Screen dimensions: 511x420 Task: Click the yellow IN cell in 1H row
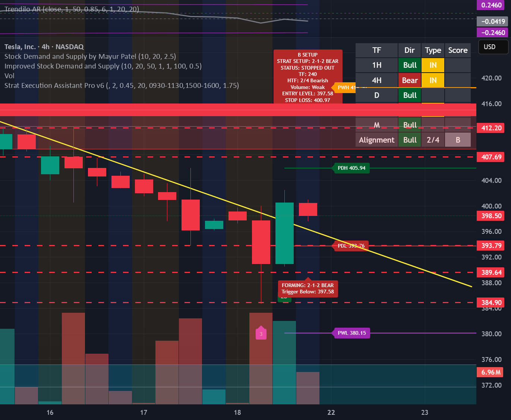433,65
